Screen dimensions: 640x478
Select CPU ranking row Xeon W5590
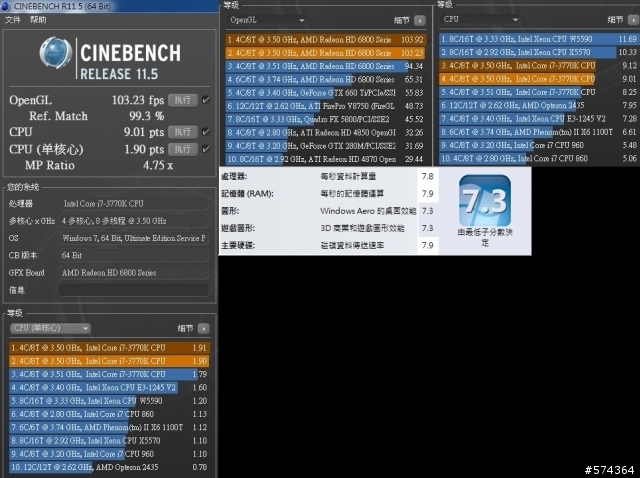539,39
